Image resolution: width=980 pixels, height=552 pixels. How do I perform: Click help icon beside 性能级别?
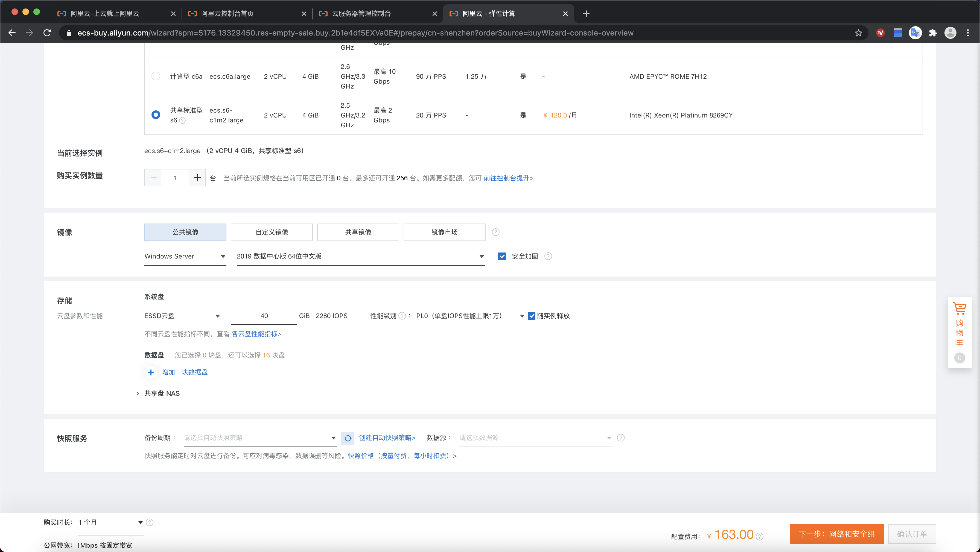pos(402,316)
